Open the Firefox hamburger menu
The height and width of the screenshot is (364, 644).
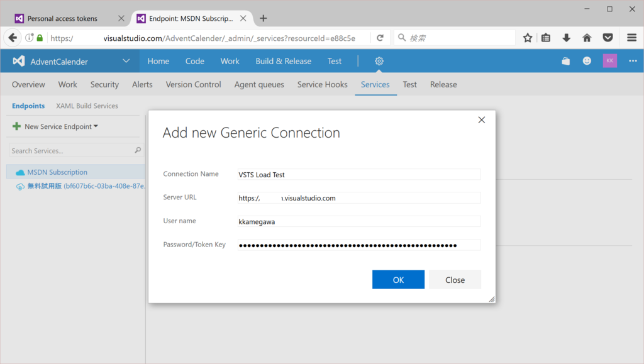pos(631,38)
